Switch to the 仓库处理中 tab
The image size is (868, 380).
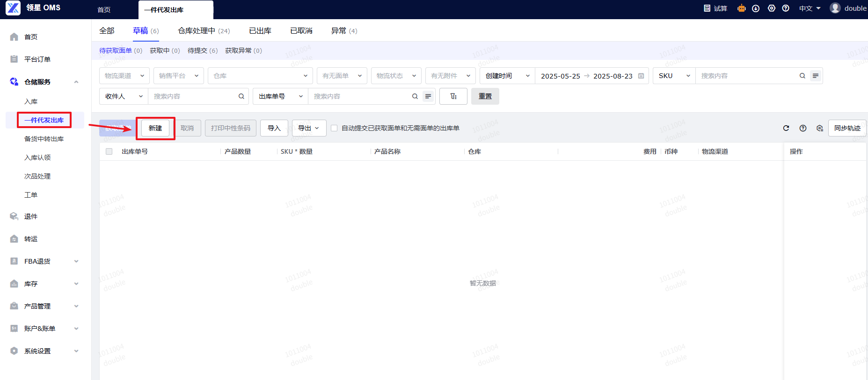[204, 31]
